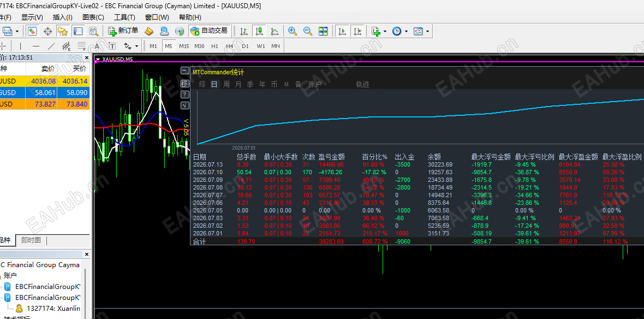Viewport: 644px width, 319px height.
Task: Open the Data Window crosshair-circle icon
Action: click(47, 31)
